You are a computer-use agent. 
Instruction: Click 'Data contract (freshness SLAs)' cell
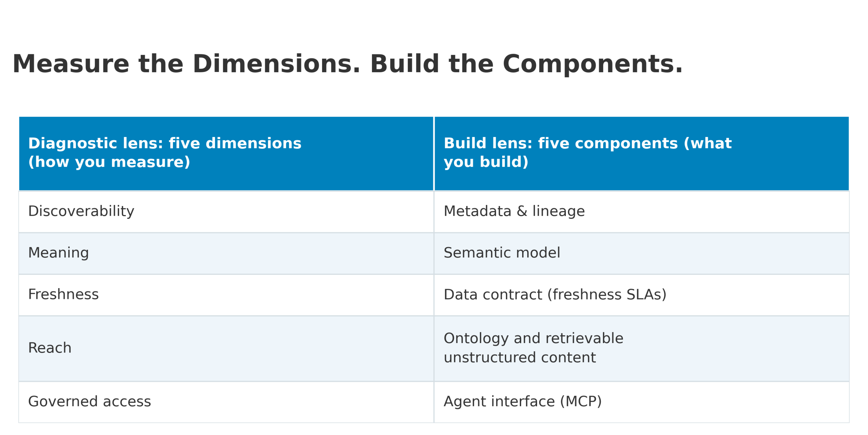click(642, 295)
